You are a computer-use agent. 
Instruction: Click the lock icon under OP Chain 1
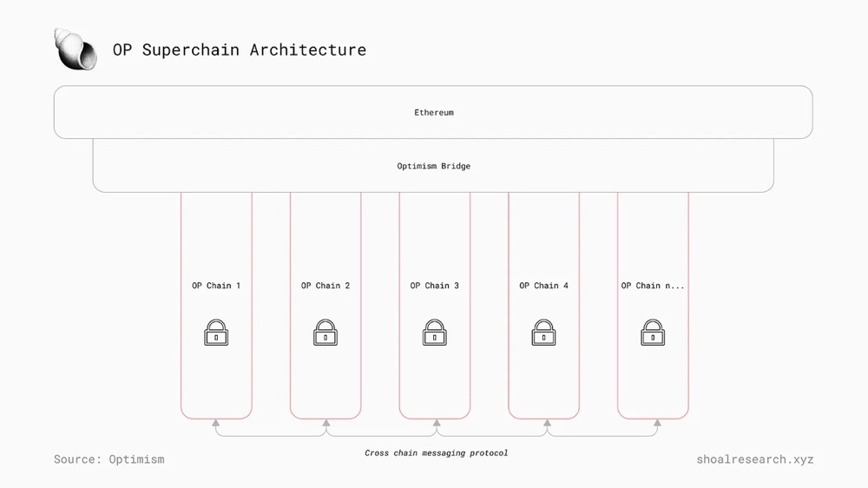pos(216,333)
